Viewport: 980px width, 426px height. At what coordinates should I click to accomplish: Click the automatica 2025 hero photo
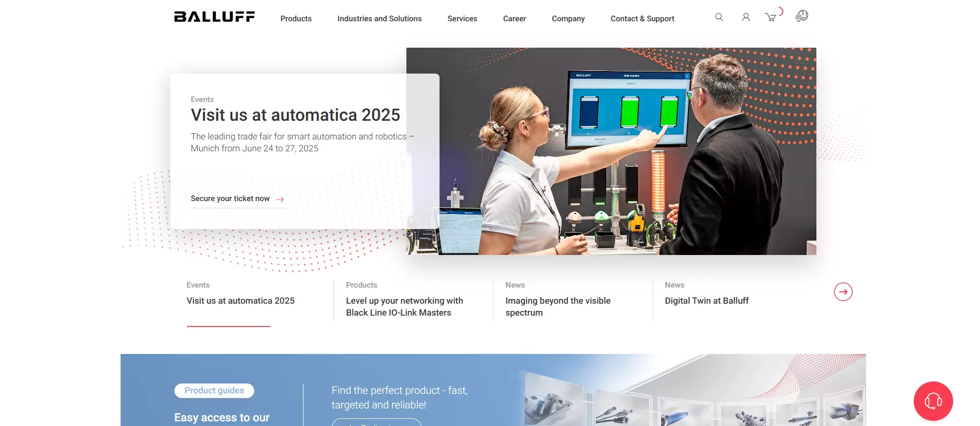click(x=611, y=151)
